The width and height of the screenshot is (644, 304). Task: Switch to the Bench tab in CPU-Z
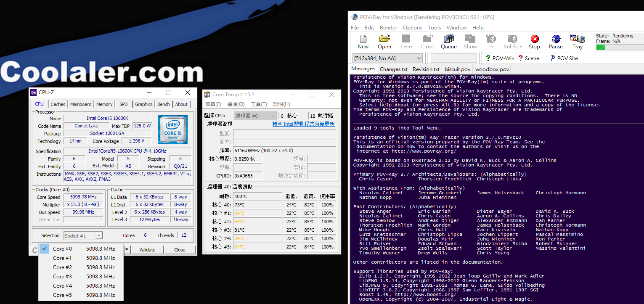tap(164, 104)
